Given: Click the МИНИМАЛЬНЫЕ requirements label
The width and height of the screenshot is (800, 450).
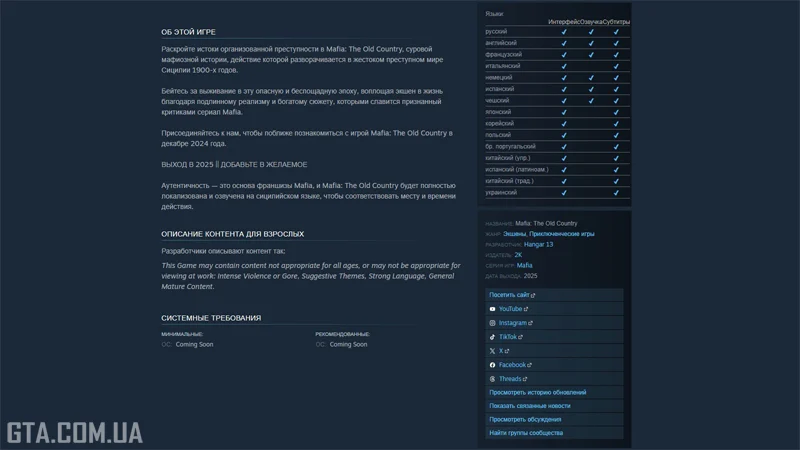Looking at the screenshot, I should [x=182, y=334].
